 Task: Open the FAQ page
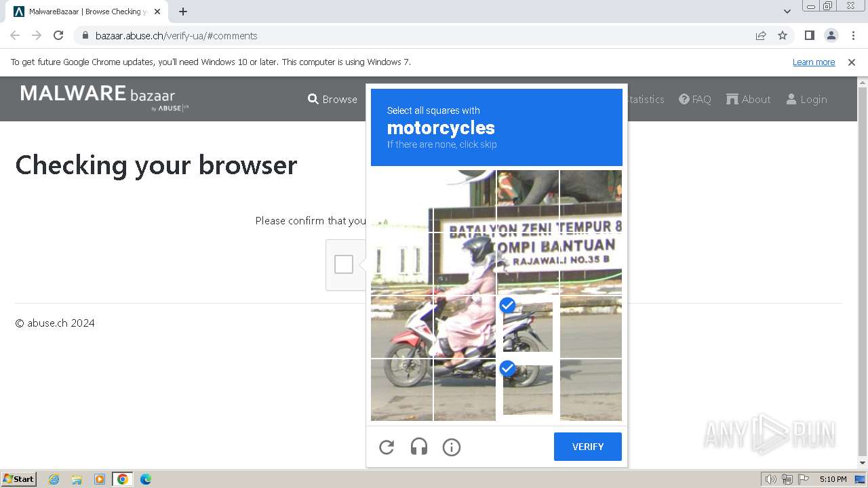[695, 99]
